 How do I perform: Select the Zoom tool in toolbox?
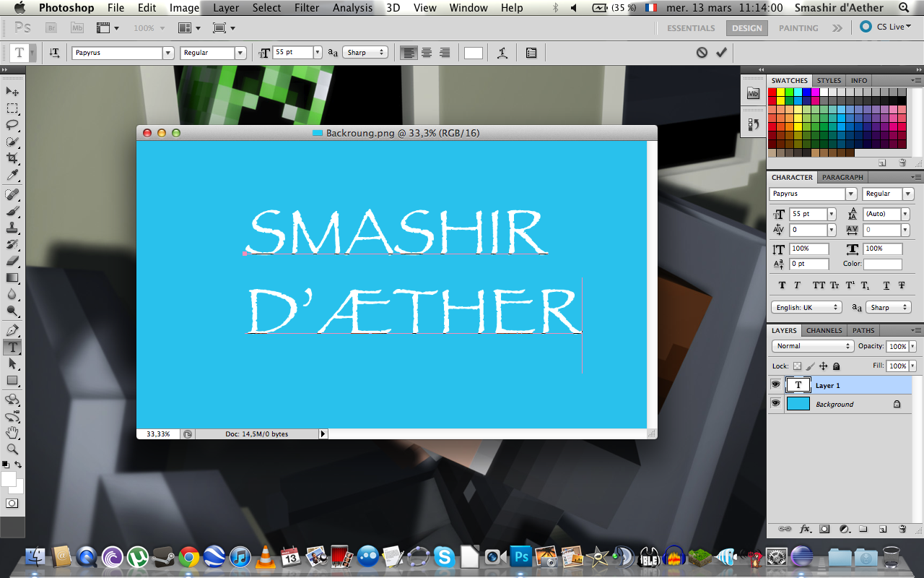point(12,449)
